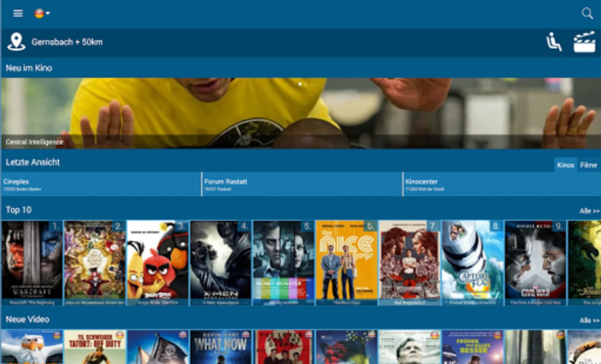Viewport: 601px width, 364px height.
Task: Open the Gernsbach + 50km location setting
Action: pyautogui.click(x=67, y=42)
